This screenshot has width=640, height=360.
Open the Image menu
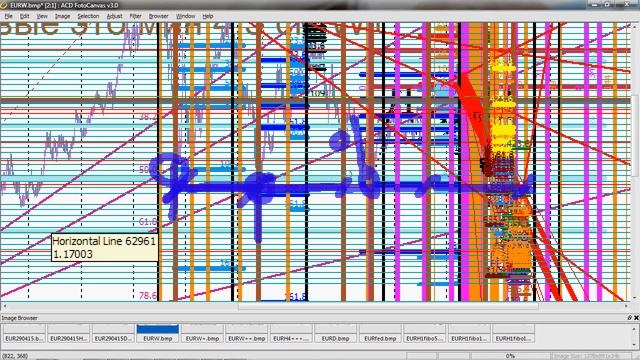pos(62,16)
